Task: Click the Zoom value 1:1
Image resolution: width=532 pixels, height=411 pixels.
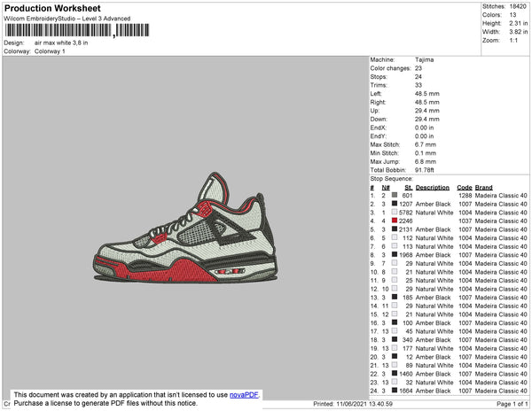Action: pos(513,41)
